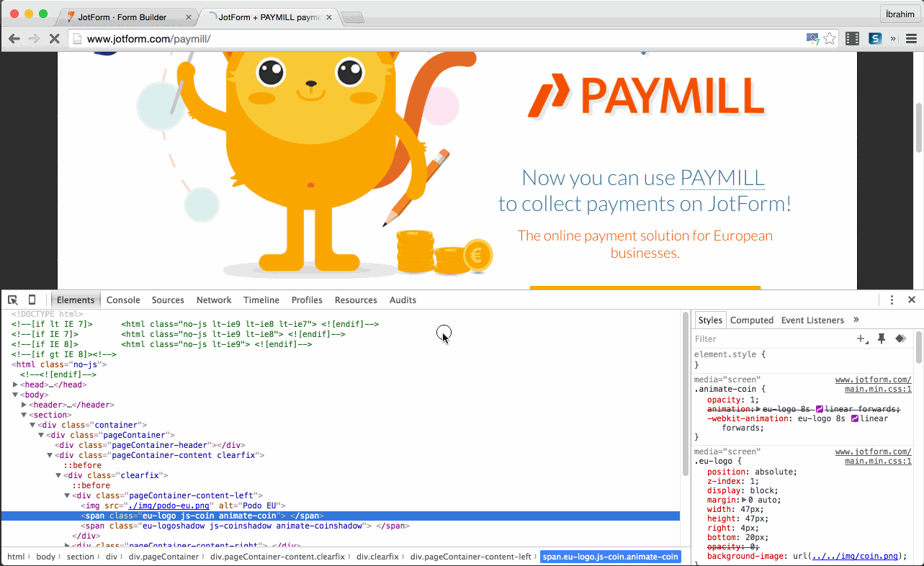Show hidden extensions via double chevron

point(893,39)
